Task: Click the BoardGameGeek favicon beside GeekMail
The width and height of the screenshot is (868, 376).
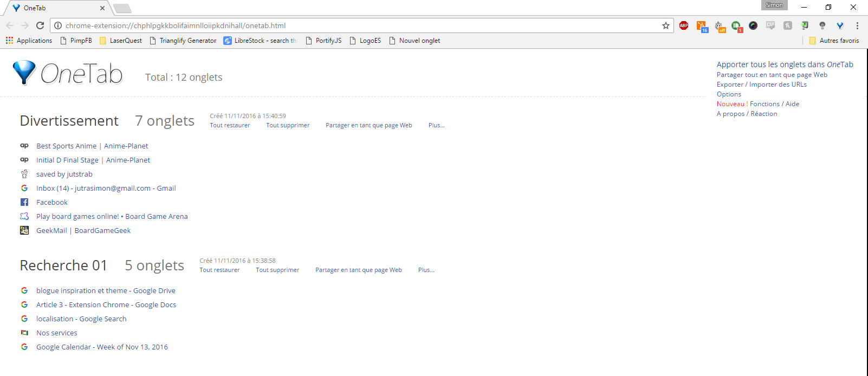Action: 24,230
